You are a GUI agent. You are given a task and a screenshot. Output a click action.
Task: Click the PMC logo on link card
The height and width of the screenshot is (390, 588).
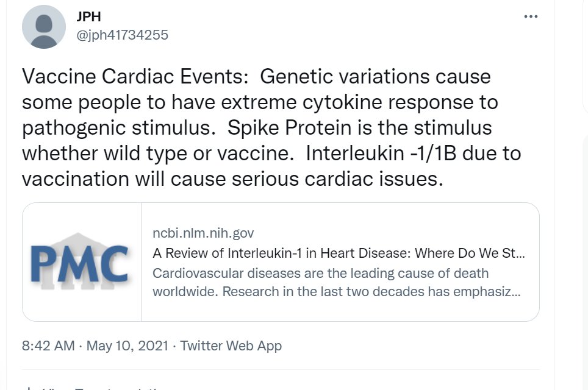click(79, 263)
